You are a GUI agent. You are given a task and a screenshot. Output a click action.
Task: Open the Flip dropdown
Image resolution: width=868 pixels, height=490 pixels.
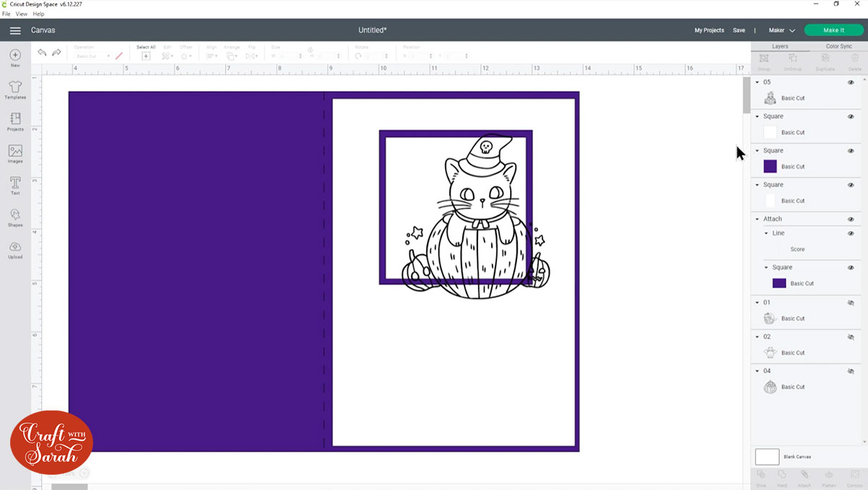pyautogui.click(x=252, y=56)
